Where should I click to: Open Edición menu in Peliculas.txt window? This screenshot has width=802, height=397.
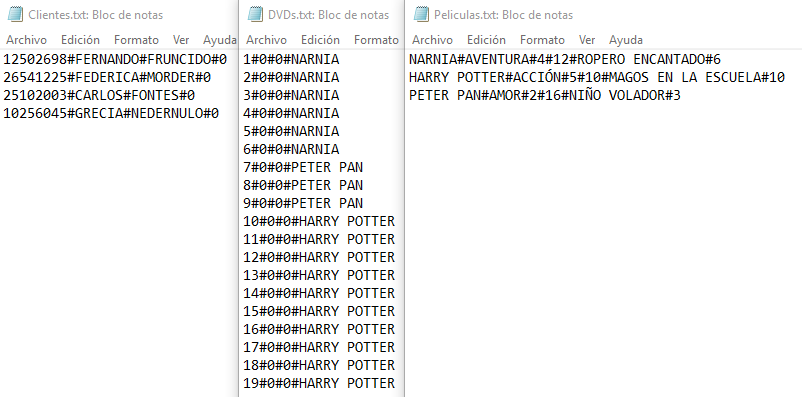click(x=486, y=40)
